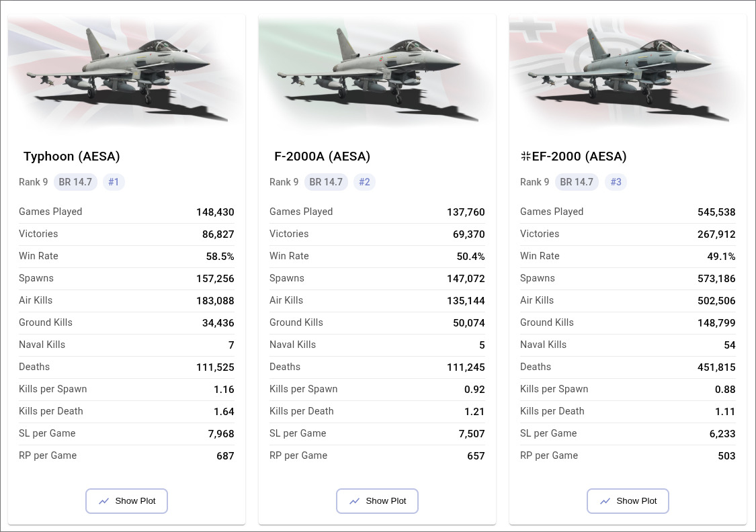
Task: Show plot for EF-2000 (AESA)
Action: 628,501
